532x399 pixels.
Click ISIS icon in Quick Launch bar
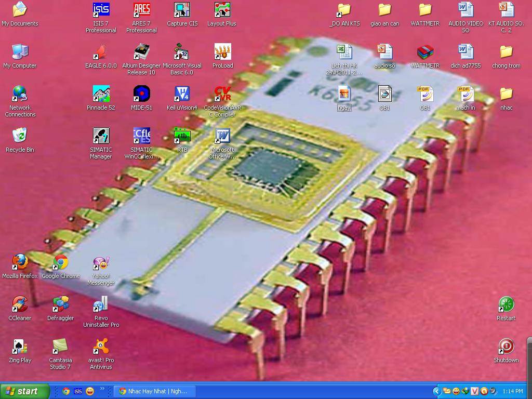[x=78, y=391]
